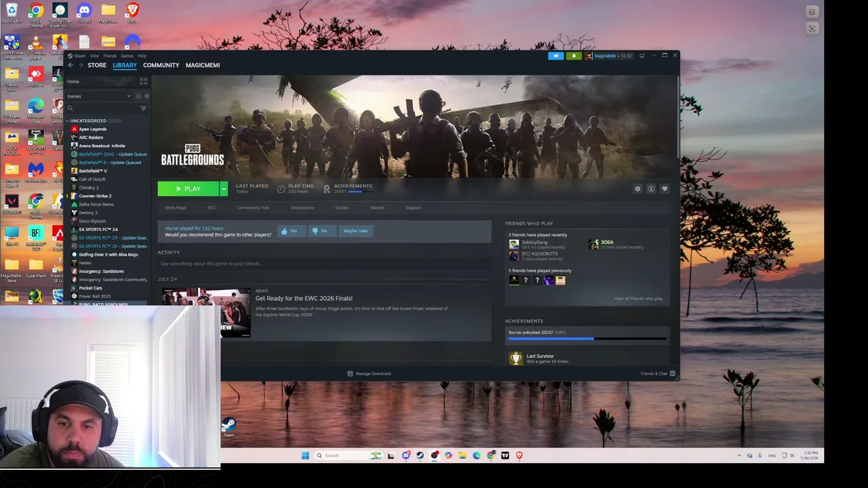Screen dimensions: 868x488
Task: Click the achievements unlocked progress bar
Action: coord(587,338)
